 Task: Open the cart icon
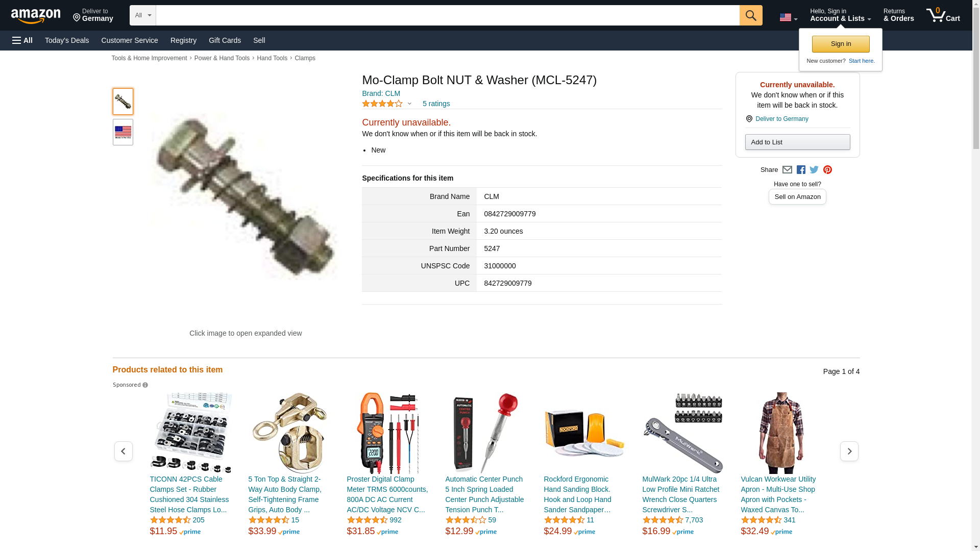pos(943,15)
